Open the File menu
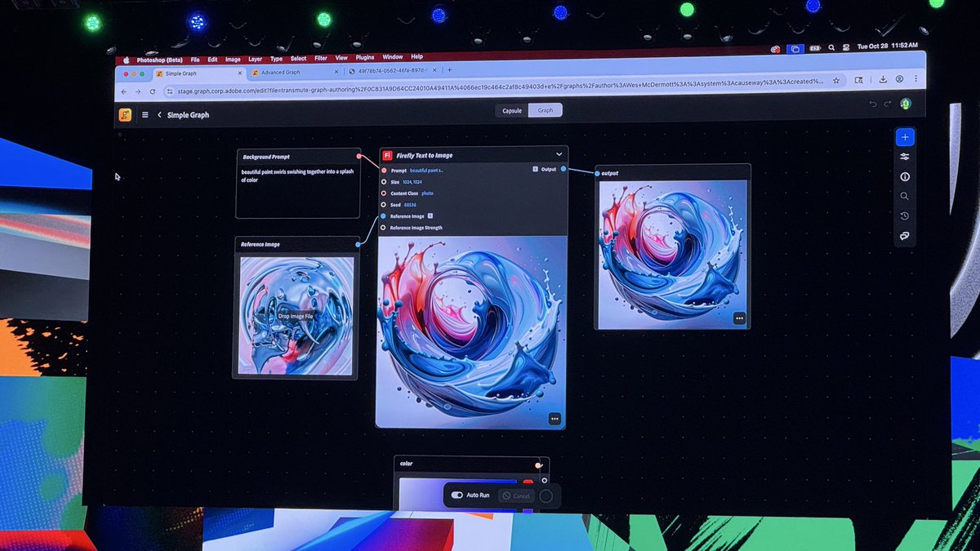The height and width of the screenshot is (551, 980). click(195, 60)
